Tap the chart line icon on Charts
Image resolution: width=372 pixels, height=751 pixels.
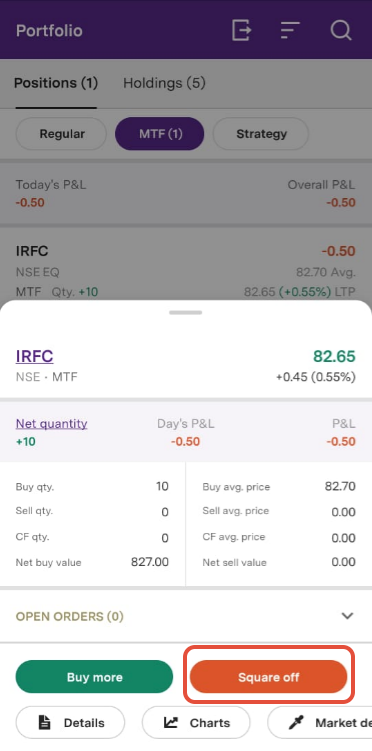170,722
